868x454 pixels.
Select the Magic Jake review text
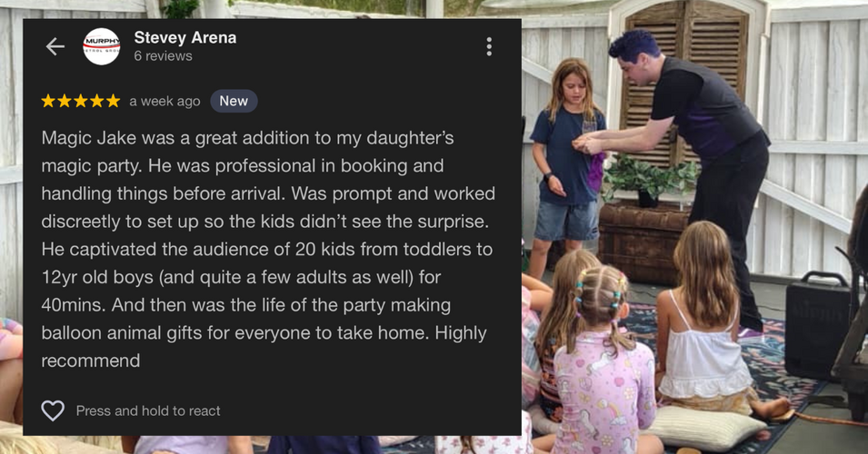[268, 249]
